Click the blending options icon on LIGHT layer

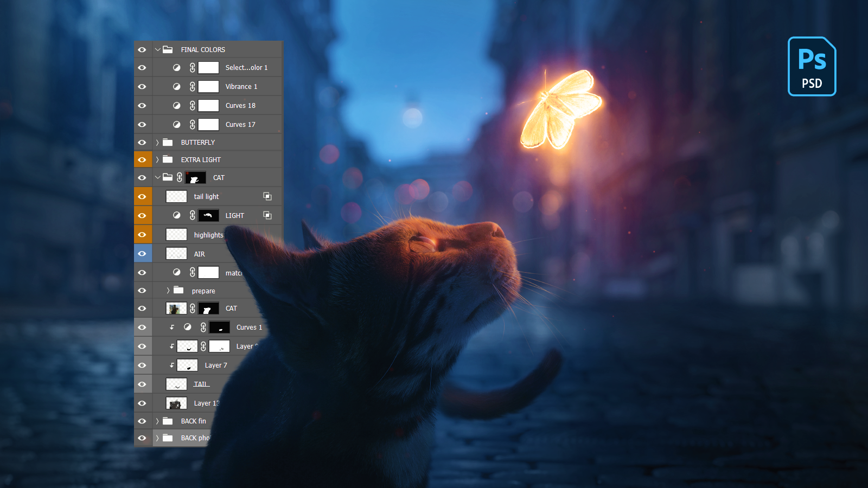[x=267, y=215]
